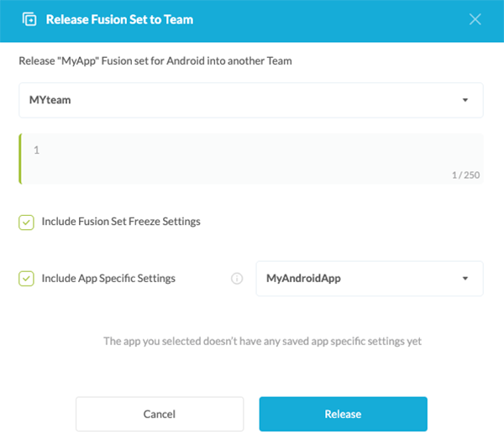Focus the release notes text area

(252, 158)
